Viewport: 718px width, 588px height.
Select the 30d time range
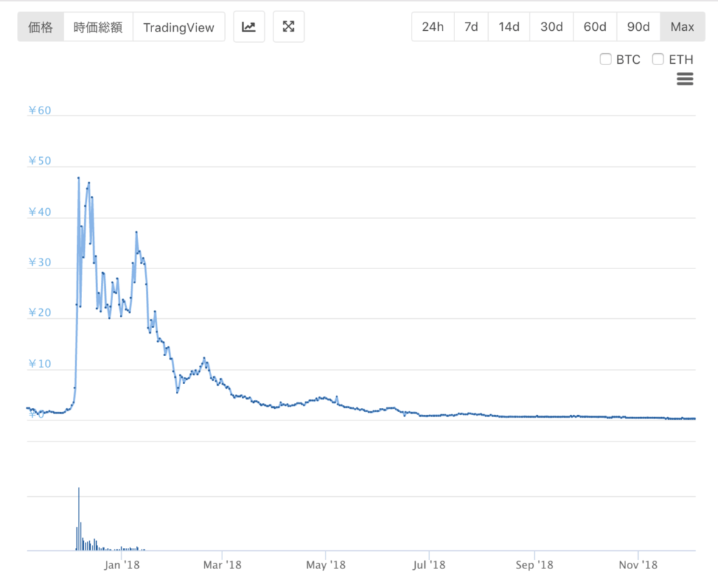(551, 27)
